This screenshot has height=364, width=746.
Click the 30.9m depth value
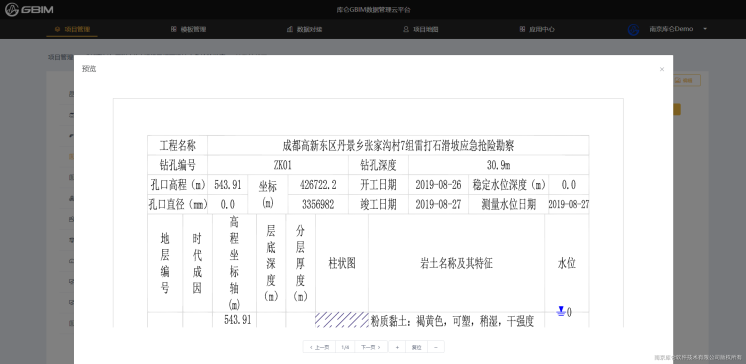pyautogui.click(x=498, y=165)
